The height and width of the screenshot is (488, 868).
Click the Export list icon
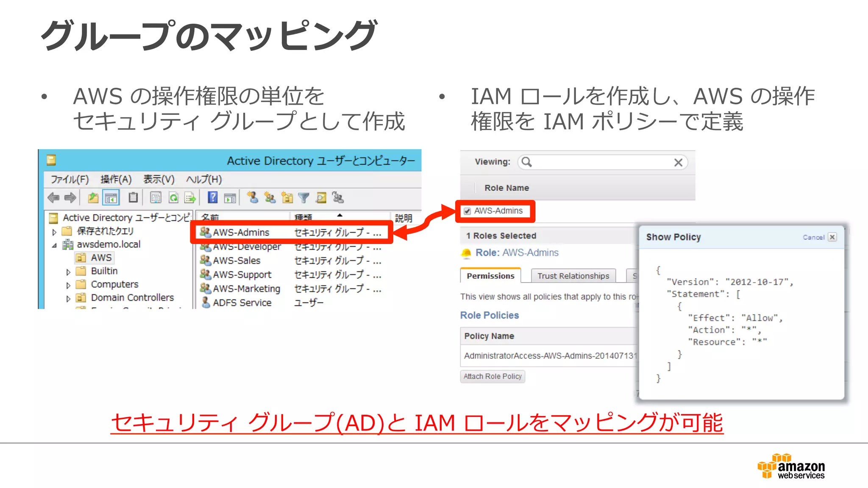[190, 197]
